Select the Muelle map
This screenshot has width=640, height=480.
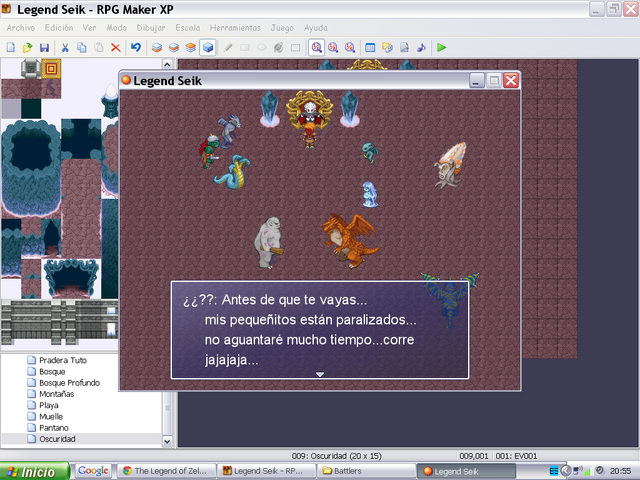tap(51, 416)
